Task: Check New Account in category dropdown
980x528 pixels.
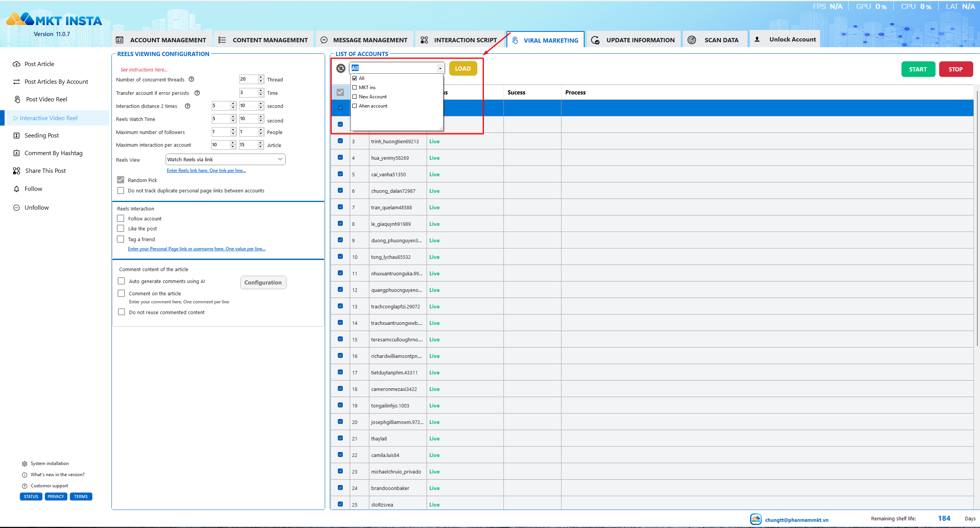Action: tap(354, 97)
